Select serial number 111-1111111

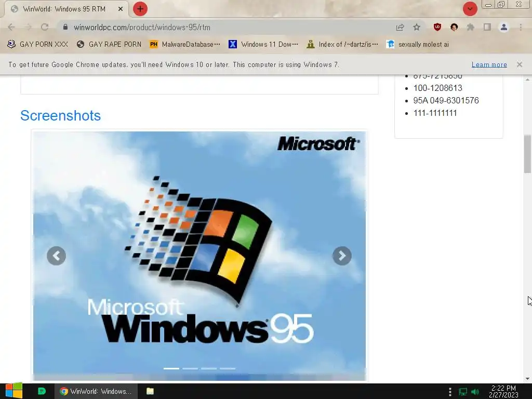[x=435, y=113]
